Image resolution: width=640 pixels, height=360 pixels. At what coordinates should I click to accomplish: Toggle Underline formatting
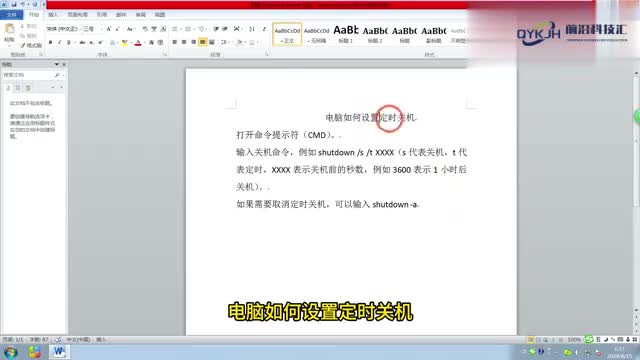point(68,42)
